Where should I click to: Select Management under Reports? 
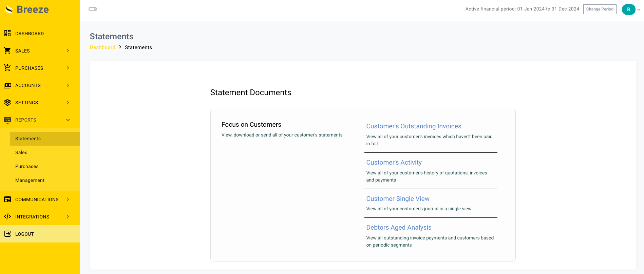[30, 180]
